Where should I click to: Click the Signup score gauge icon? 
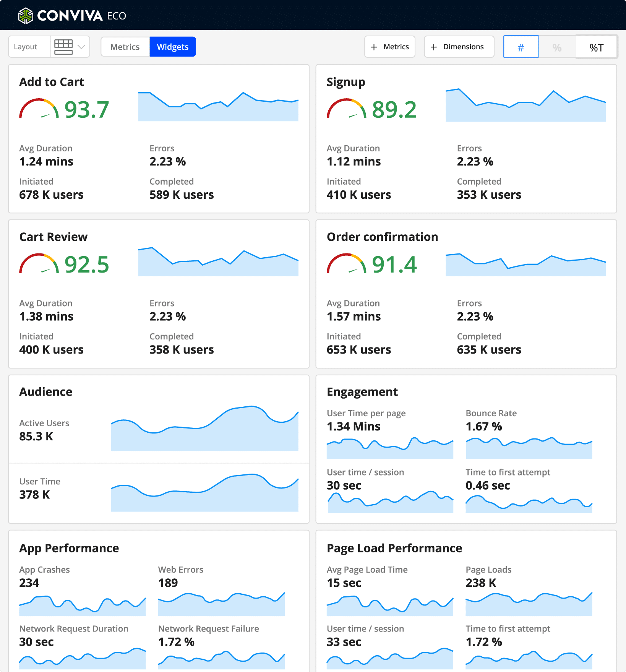tap(346, 109)
